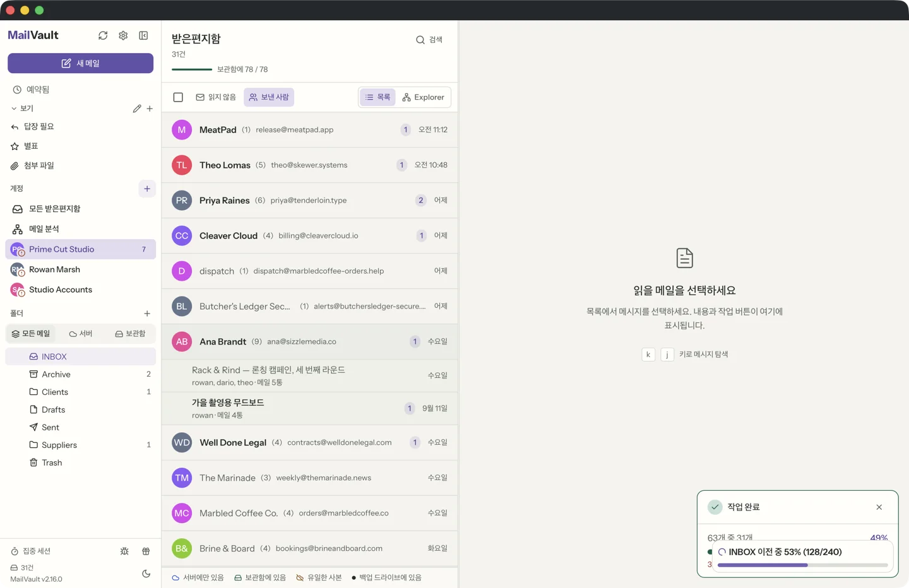Open the Sent folder
Screen dimensions: 909x588
point(81,427)
